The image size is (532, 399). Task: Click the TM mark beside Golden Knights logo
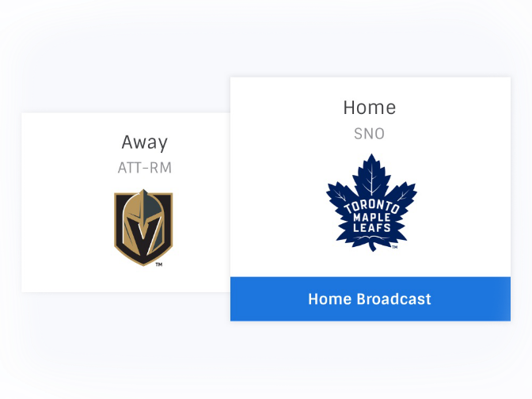[x=159, y=264]
